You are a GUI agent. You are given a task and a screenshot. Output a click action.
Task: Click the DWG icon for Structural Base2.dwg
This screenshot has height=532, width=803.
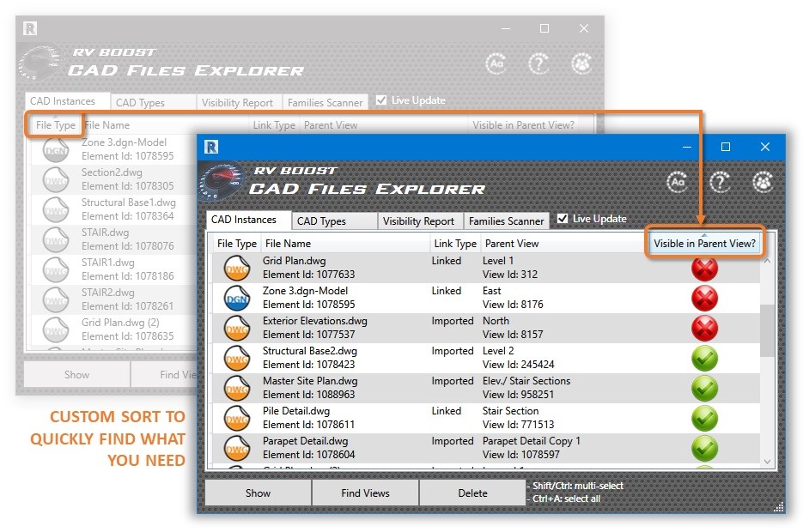237,359
